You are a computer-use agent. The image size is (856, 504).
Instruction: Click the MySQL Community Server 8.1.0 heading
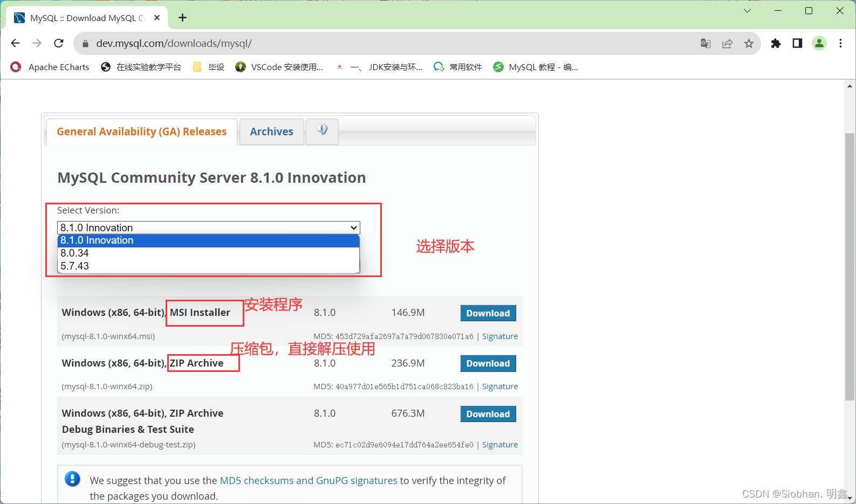pos(212,177)
